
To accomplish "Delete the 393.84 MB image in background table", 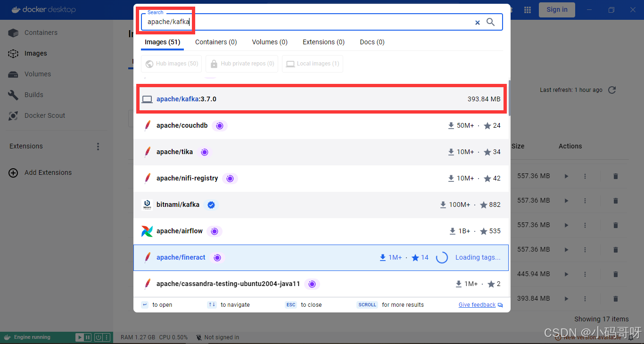I will click(615, 299).
